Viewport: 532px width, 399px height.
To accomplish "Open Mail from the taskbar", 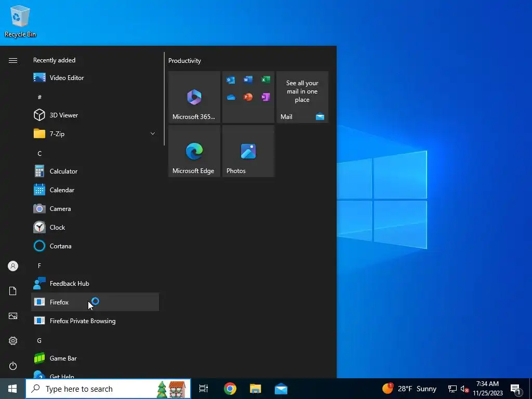I will pyautogui.click(x=281, y=389).
